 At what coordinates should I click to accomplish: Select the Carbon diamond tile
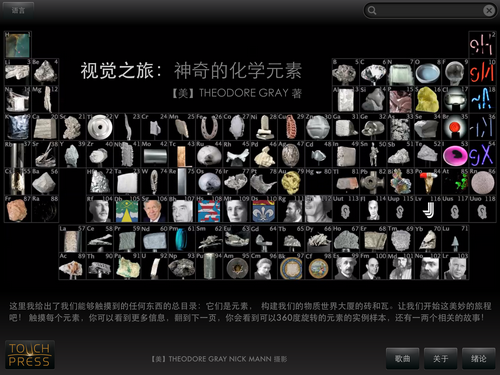[373, 72]
